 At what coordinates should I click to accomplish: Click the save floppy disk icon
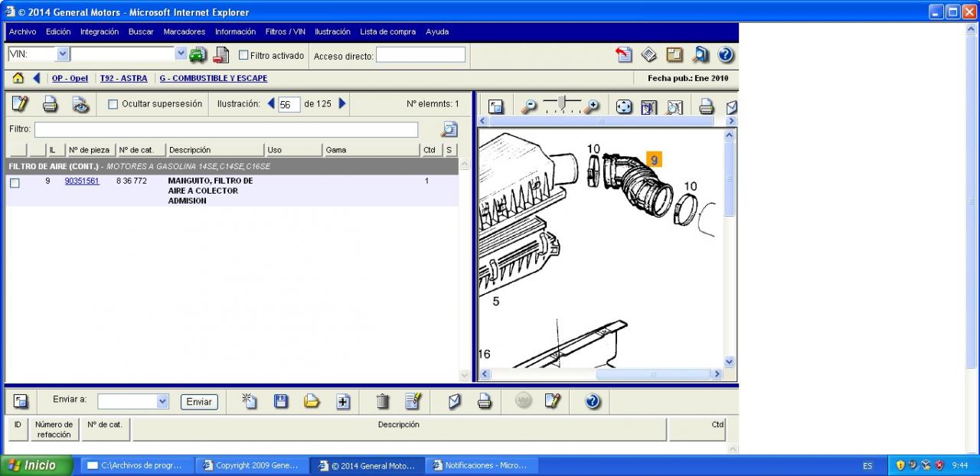(x=281, y=401)
